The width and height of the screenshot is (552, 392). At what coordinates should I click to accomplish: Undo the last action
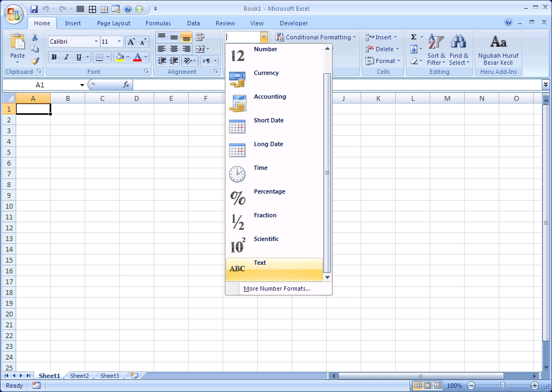45,9
